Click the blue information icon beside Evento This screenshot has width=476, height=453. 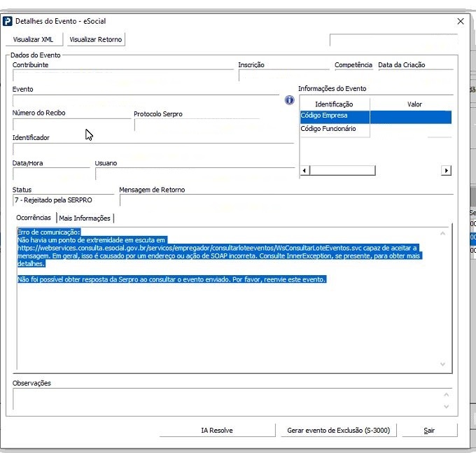coord(289,100)
